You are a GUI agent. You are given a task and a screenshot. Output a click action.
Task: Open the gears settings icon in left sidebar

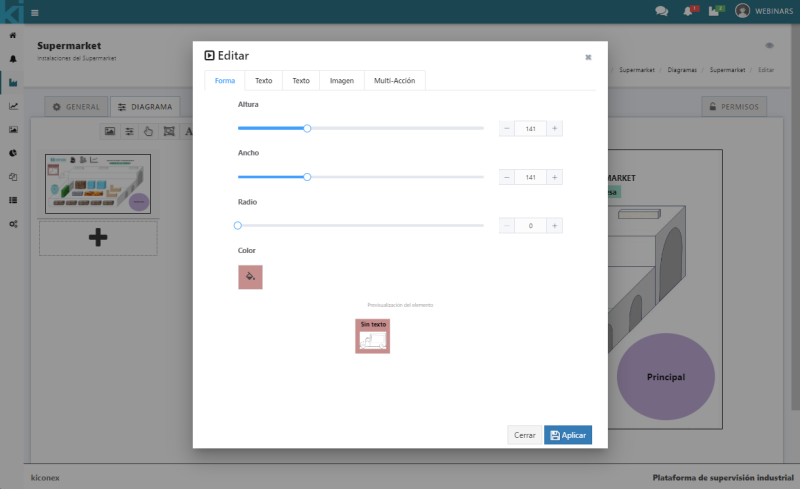12,223
